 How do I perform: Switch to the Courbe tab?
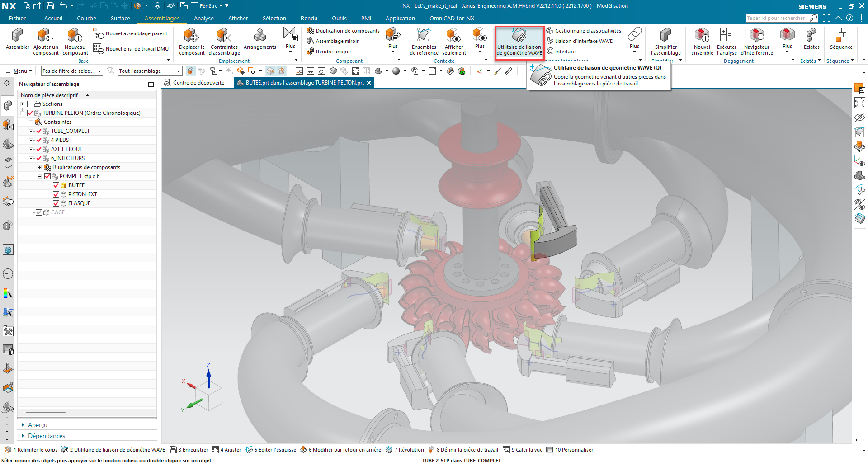(x=86, y=18)
